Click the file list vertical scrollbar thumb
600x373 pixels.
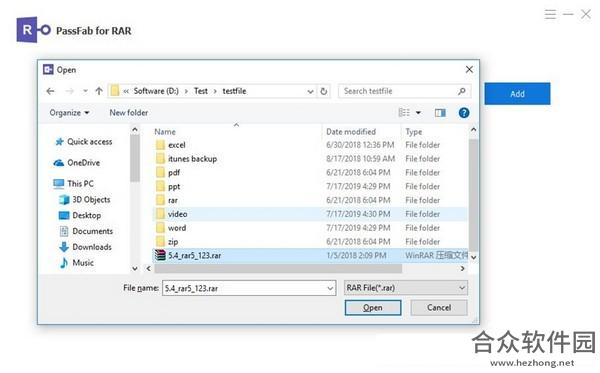(x=473, y=195)
